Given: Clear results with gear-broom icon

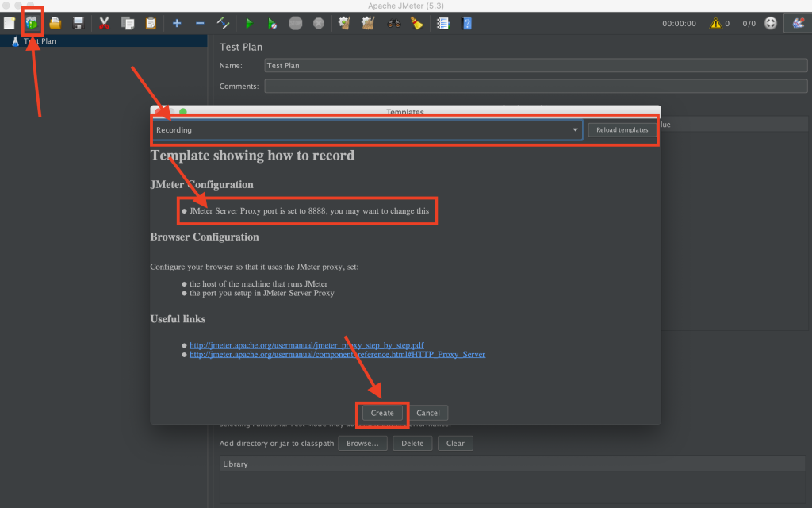Looking at the screenshot, I should pyautogui.click(x=344, y=23).
